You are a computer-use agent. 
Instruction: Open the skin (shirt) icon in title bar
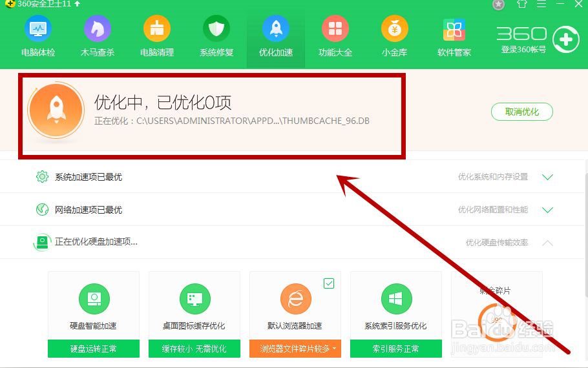[x=522, y=4]
